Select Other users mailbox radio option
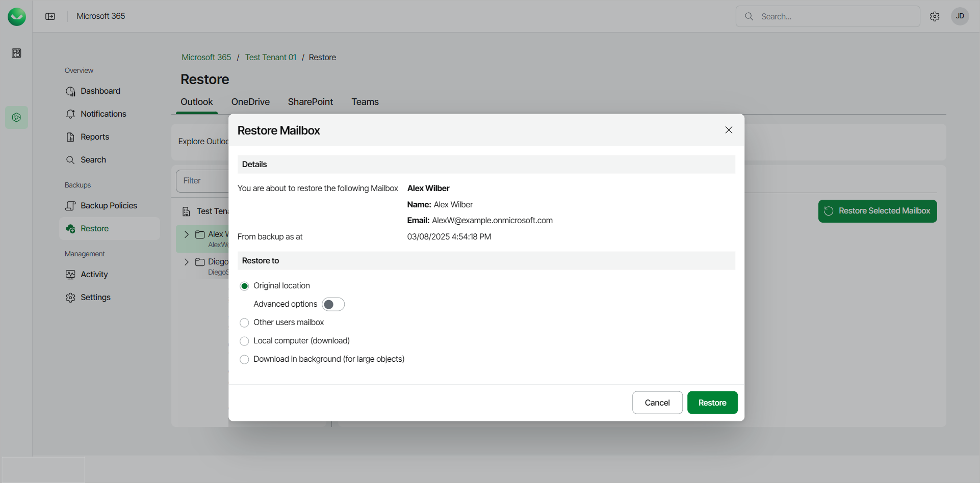 point(245,323)
